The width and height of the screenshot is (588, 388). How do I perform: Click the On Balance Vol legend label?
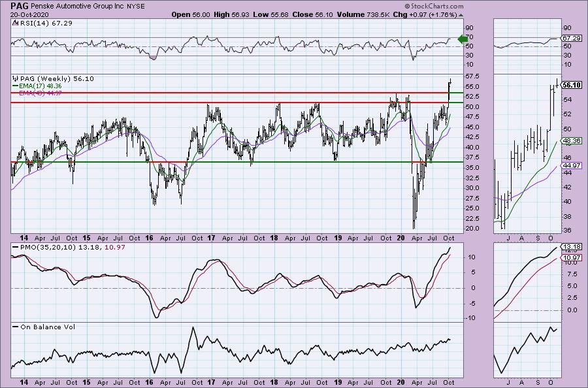[x=48, y=327]
